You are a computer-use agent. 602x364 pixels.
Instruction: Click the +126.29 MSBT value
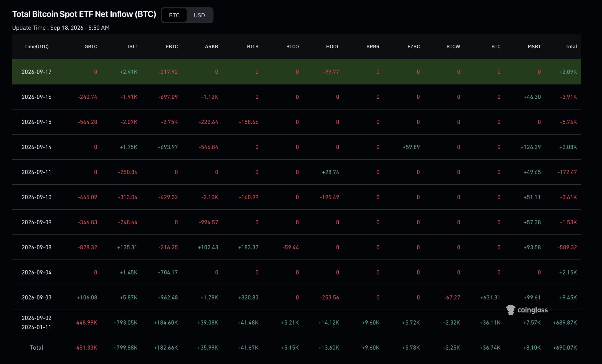click(531, 147)
